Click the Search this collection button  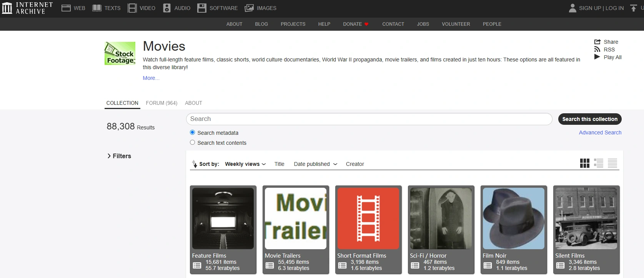pos(590,119)
